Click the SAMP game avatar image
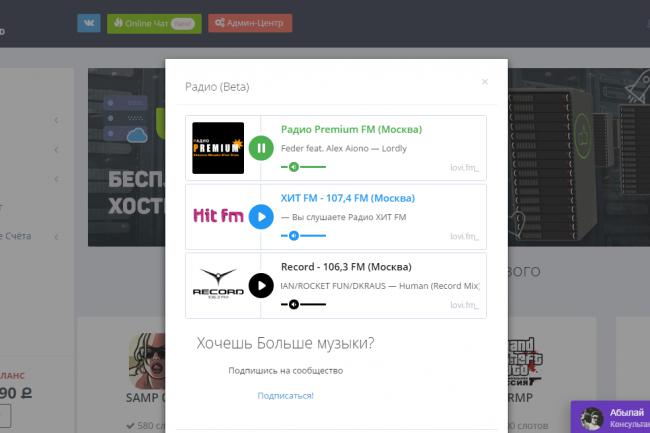Viewport: 650px width, 433px height. [x=147, y=360]
